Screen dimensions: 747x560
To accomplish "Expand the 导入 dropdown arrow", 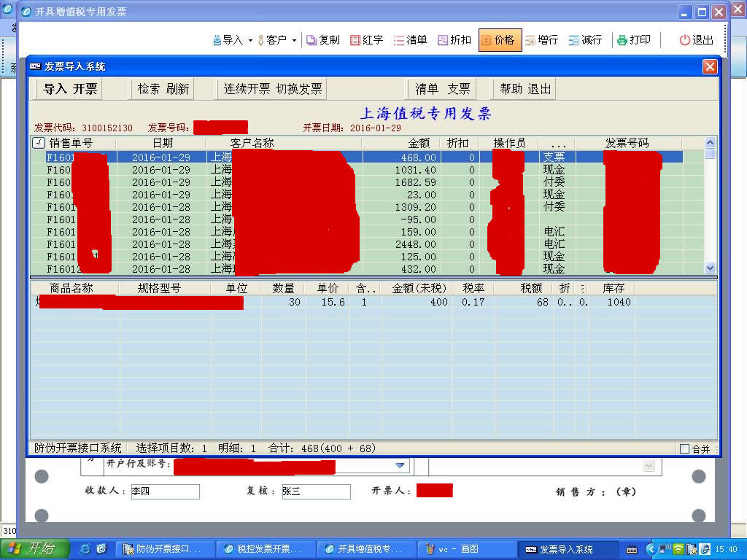I will tap(250, 41).
